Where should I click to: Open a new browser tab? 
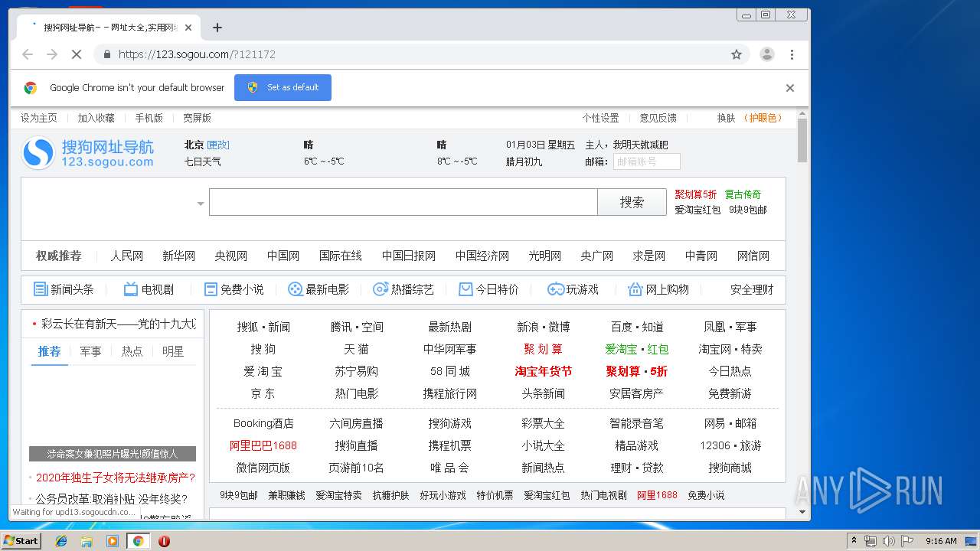(217, 28)
